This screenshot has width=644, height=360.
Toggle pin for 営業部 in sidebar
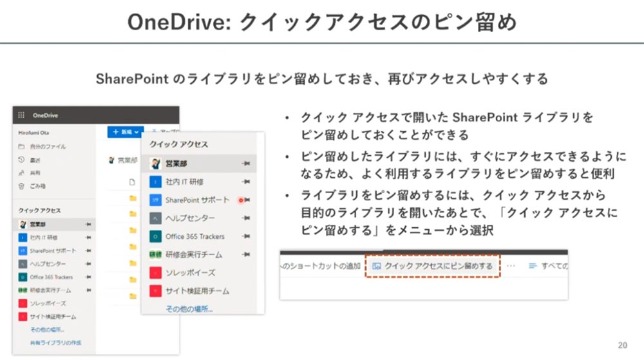(88, 224)
